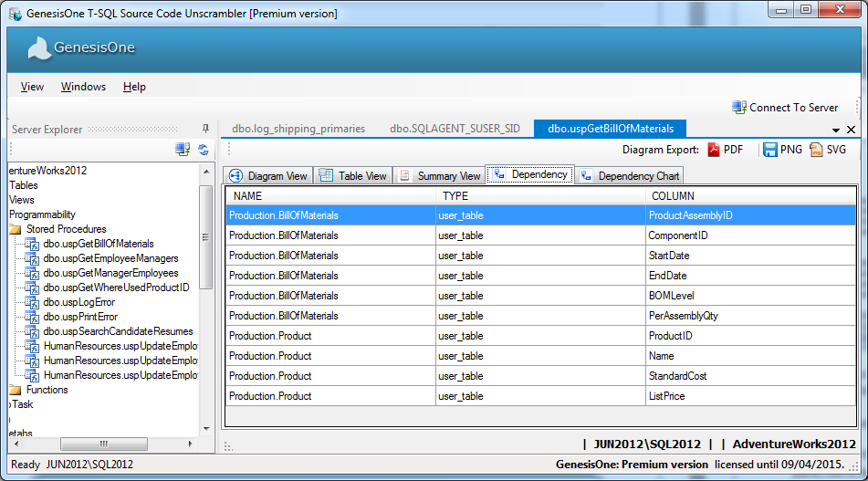Switch to Table View tab

(x=353, y=175)
